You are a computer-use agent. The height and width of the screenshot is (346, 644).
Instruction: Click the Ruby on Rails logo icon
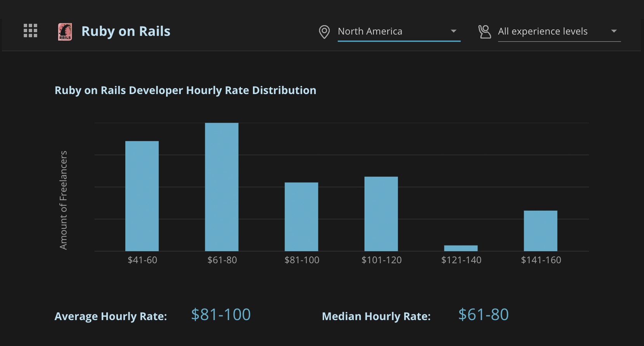point(65,31)
